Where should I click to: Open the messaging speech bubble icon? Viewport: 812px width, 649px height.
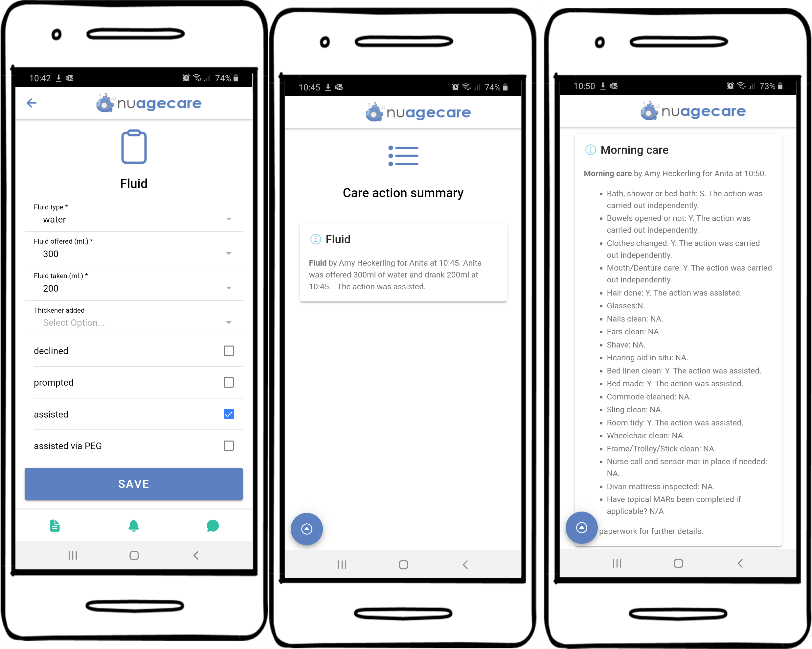point(213,525)
